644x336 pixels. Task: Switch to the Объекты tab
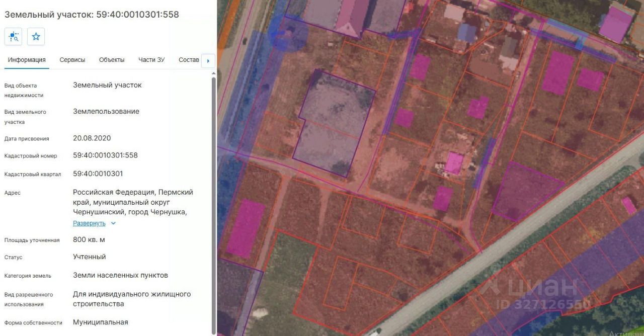tap(112, 60)
